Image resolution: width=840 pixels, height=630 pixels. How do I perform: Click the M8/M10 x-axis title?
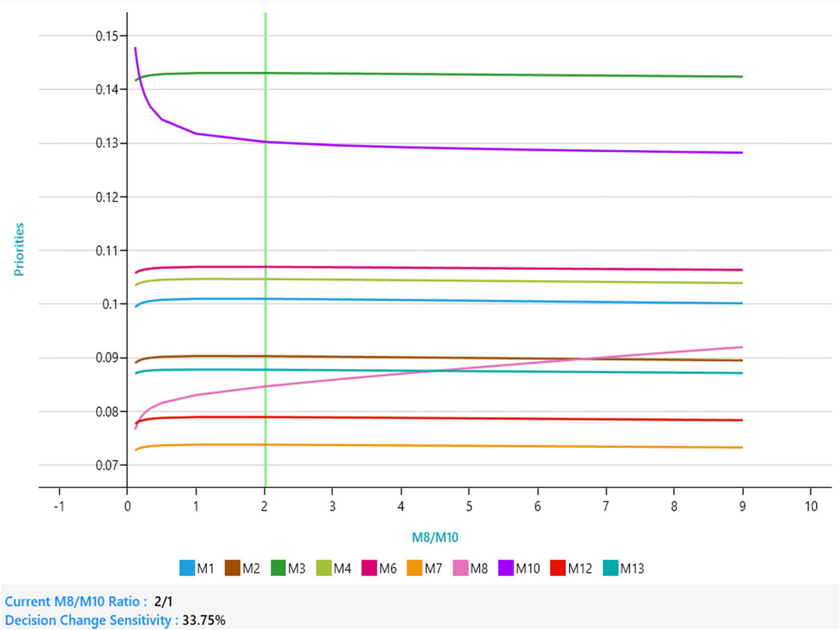click(x=435, y=537)
